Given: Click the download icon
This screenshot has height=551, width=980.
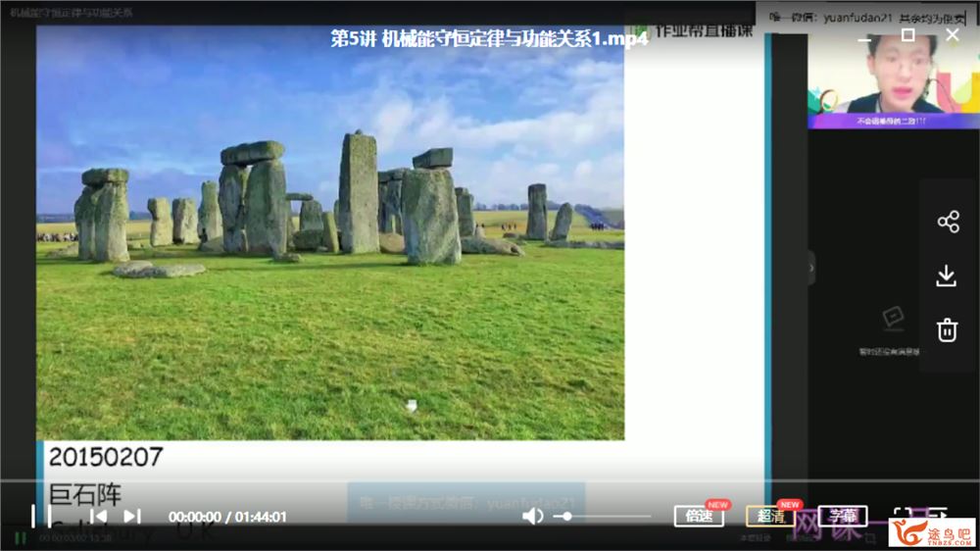Looking at the screenshot, I should (947, 275).
